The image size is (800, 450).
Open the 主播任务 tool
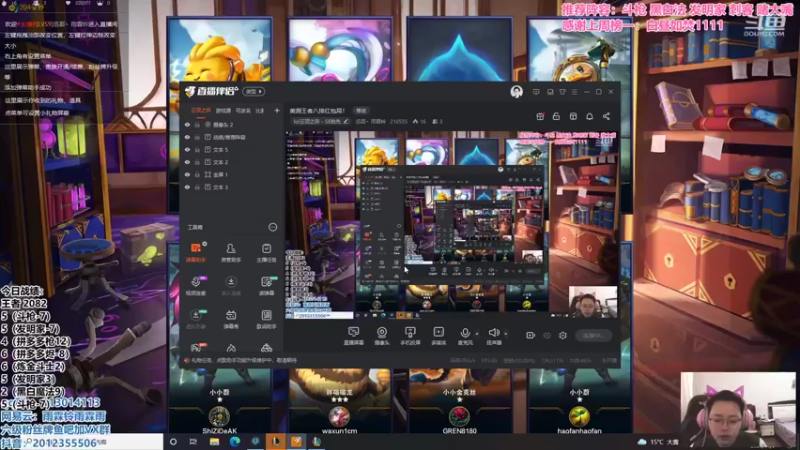[x=266, y=253]
